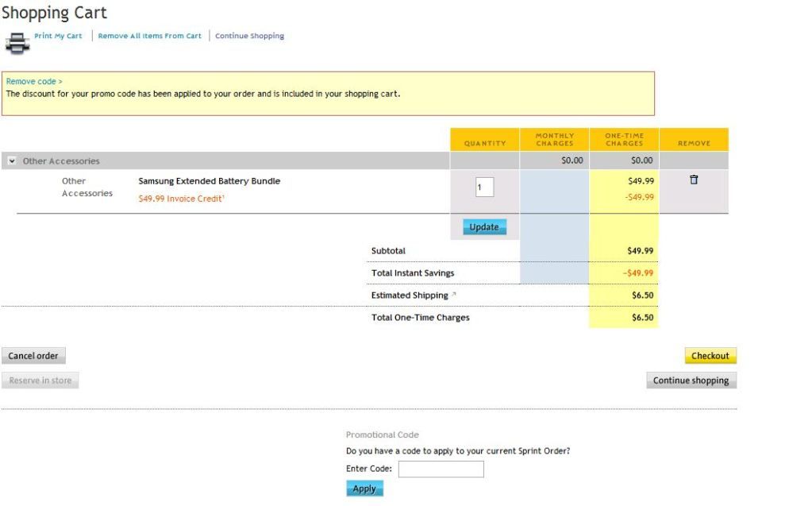Open external-link icon next to Estimated Shipping

454,294
